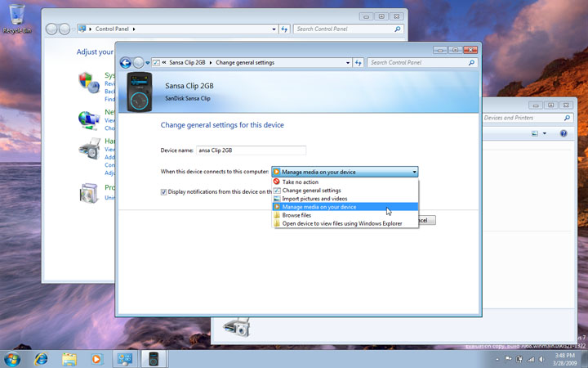Screen dimensions: 588x368
Task: Click the Start orb button
Action: tap(12, 358)
